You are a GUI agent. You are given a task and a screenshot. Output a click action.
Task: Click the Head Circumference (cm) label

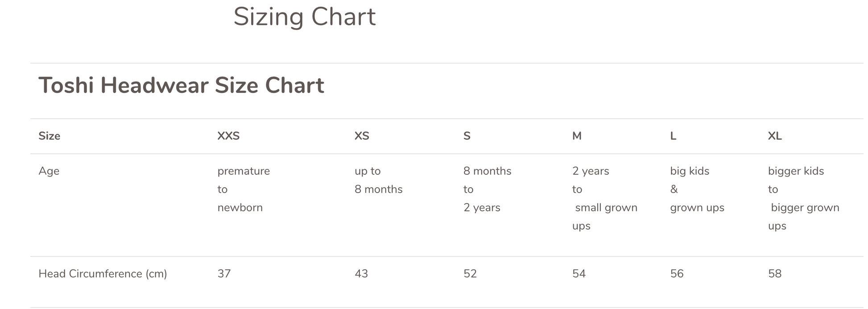103,274
